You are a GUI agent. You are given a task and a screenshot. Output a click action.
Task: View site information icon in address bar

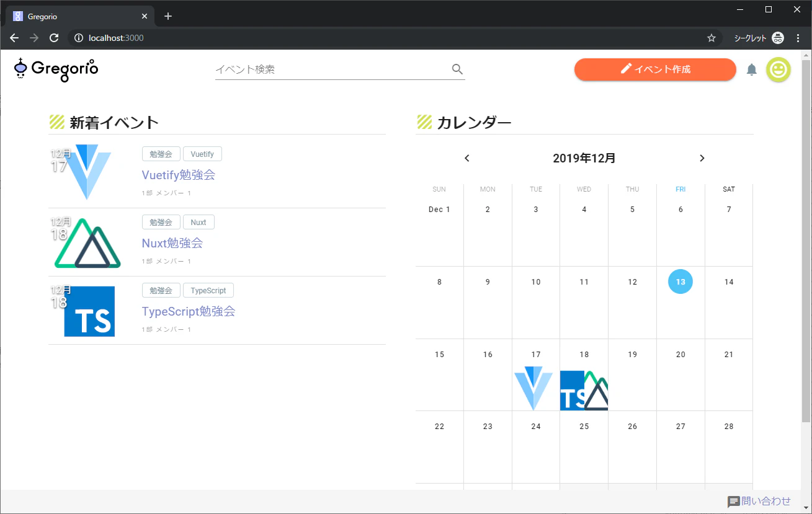[79, 38]
